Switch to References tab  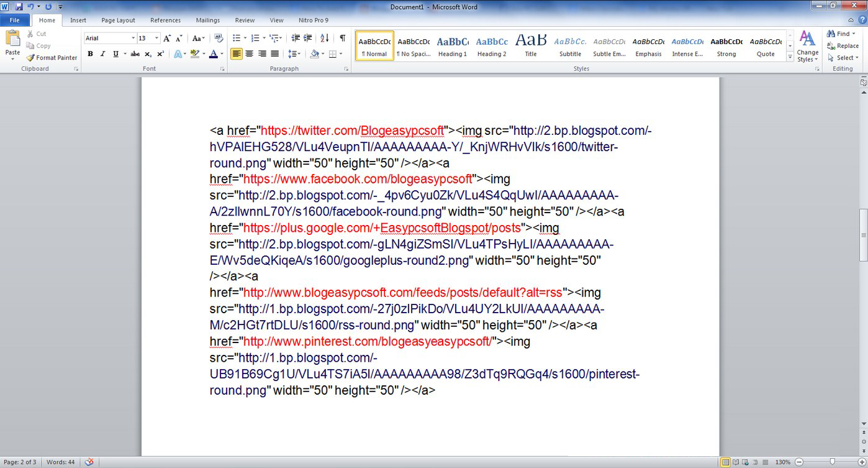click(x=165, y=20)
